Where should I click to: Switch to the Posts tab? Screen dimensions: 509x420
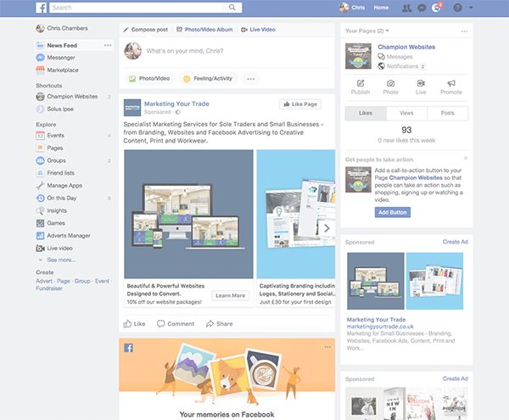(448, 113)
